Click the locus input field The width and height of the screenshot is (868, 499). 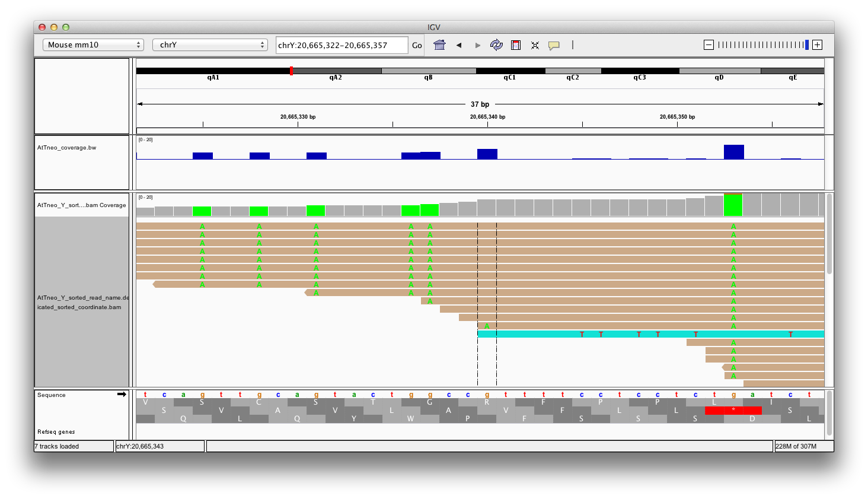(x=342, y=45)
